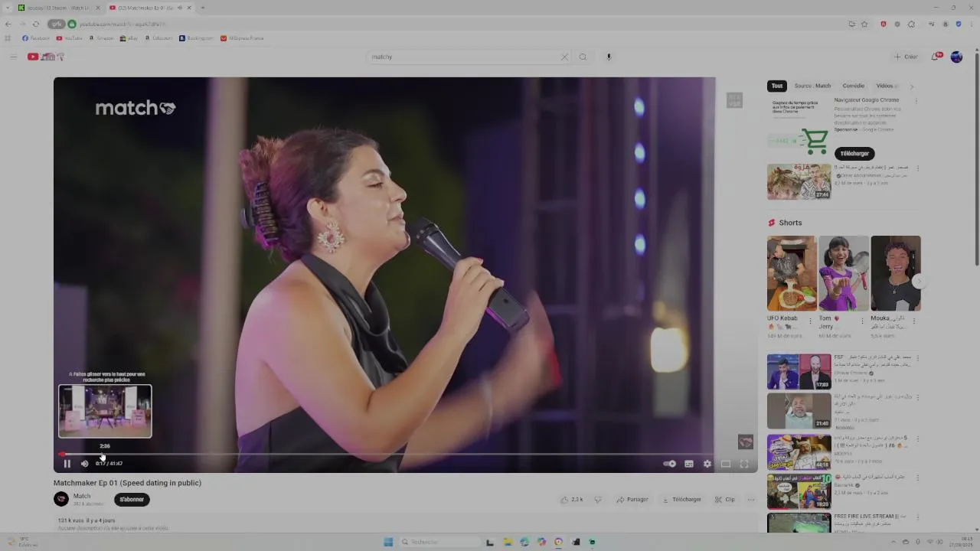Open the Booking.com bookmark
This screenshot has width=980, height=551.
click(196, 38)
